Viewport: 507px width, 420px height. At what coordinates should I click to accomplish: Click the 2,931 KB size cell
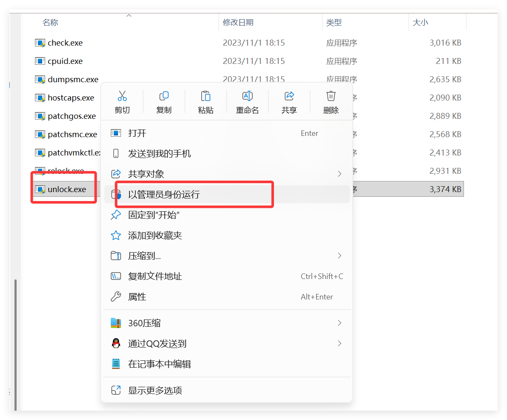[x=445, y=171]
